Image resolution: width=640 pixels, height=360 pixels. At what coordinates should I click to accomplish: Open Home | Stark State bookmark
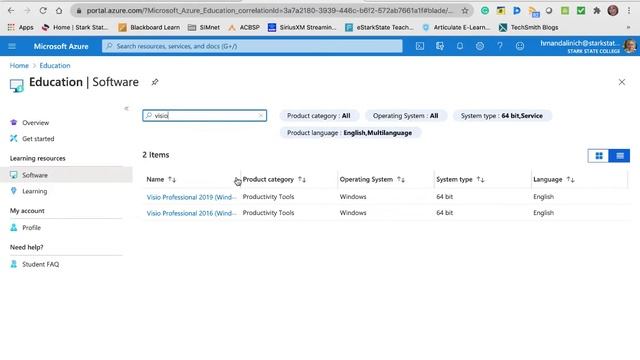point(75,27)
